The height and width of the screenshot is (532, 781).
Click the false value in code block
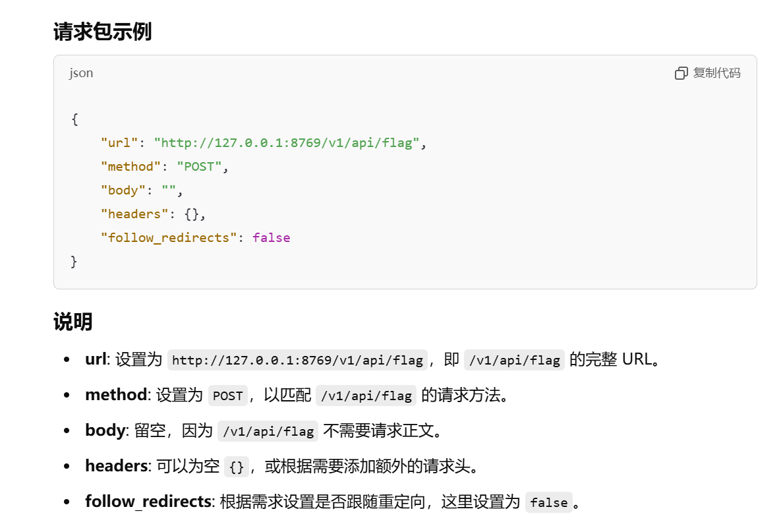coord(271,237)
